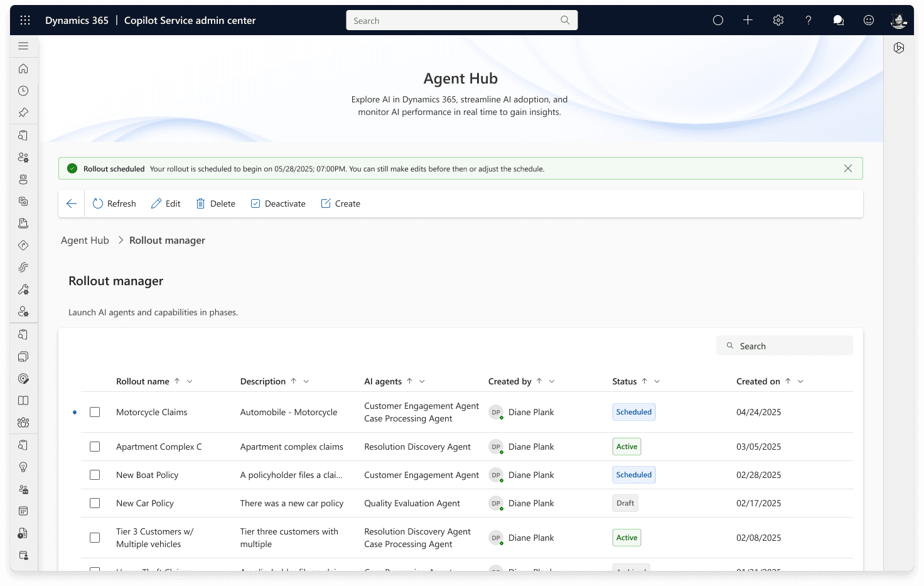Image resolution: width=924 pixels, height=586 pixels.
Task: Click the plus quick-create icon in header
Action: [x=748, y=20]
